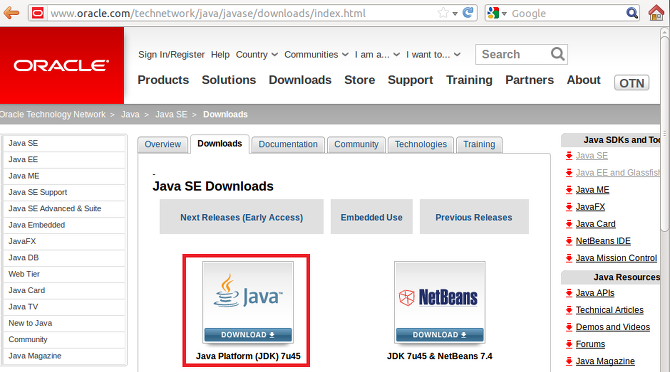This screenshot has height=372, width=670.
Task: Open Downloads in the main navigation
Action: 300,80
